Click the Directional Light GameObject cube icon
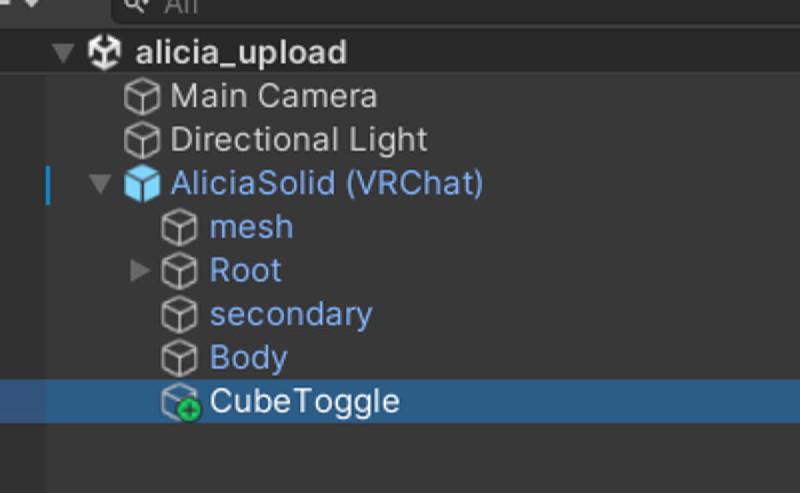800x493 pixels. point(142,140)
